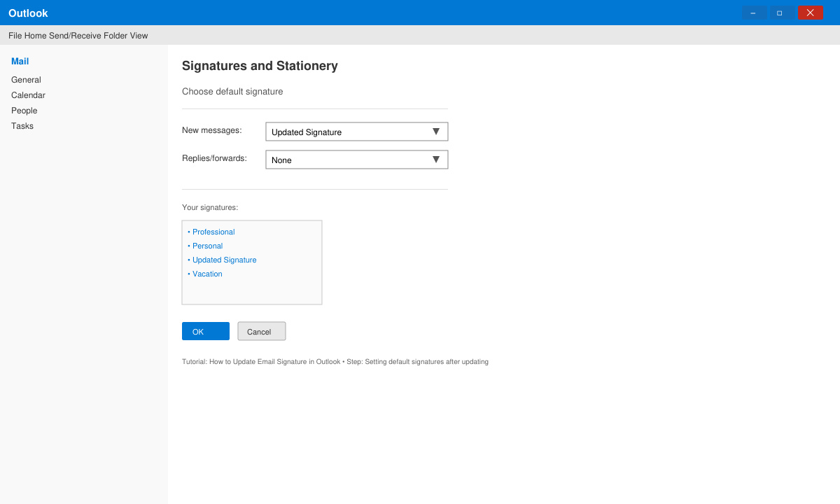Pick the Vacation signature
This screenshot has height=504, width=840.
coord(205,274)
